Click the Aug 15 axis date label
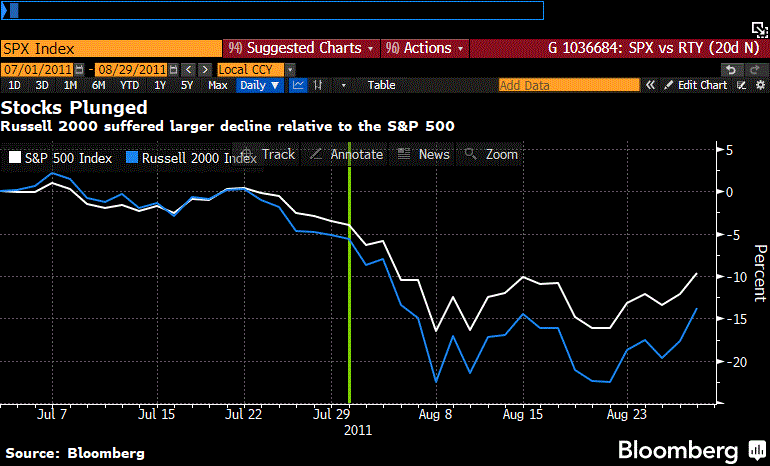Screen dimensions: 770x466 pyautogui.click(x=523, y=414)
